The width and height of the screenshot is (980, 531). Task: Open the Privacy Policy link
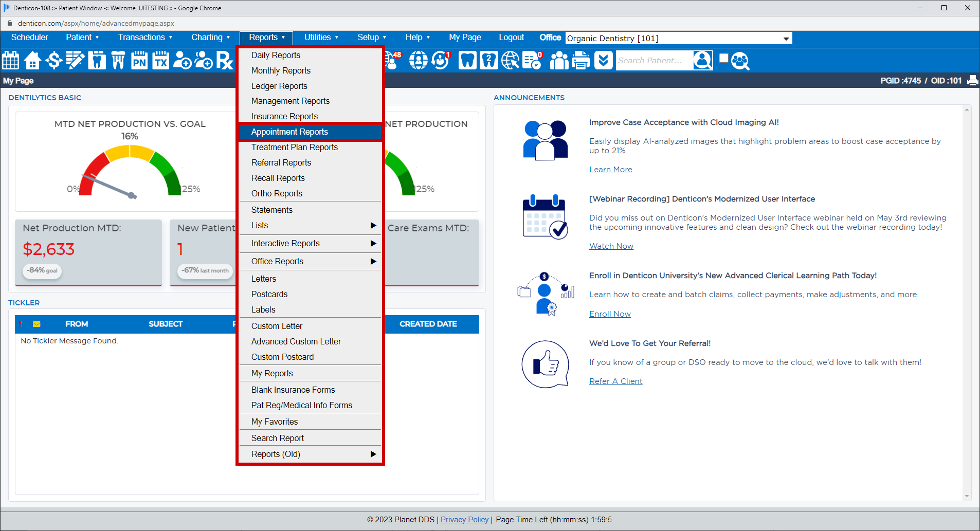(x=465, y=520)
